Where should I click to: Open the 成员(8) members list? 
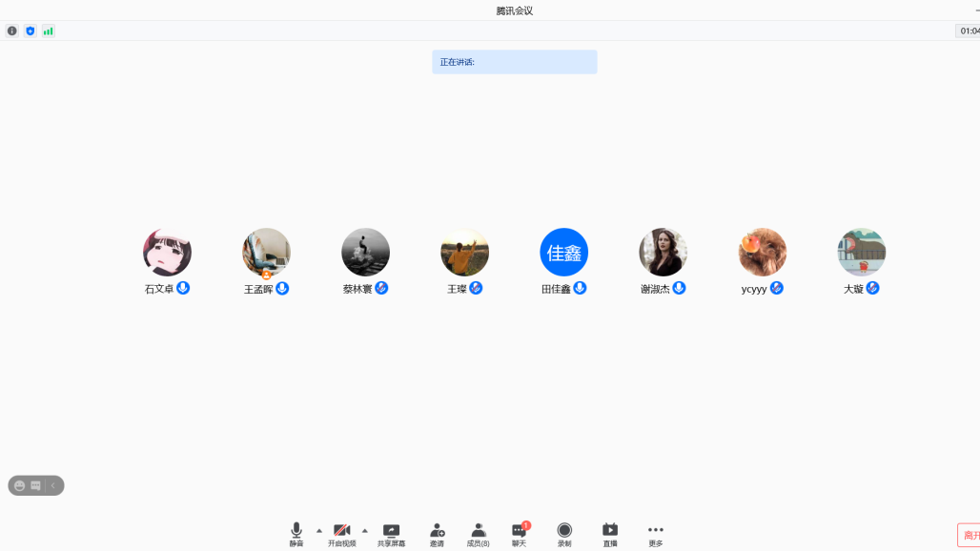click(478, 533)
